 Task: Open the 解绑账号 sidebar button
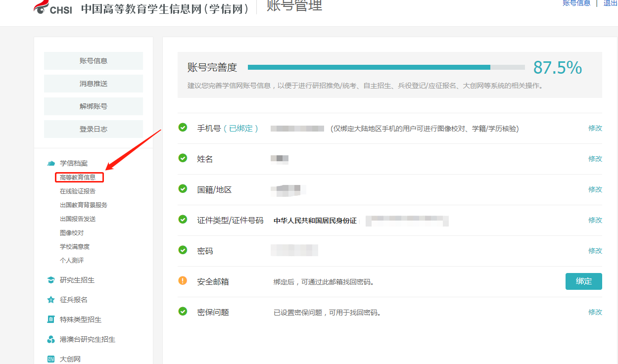(94, 106)
